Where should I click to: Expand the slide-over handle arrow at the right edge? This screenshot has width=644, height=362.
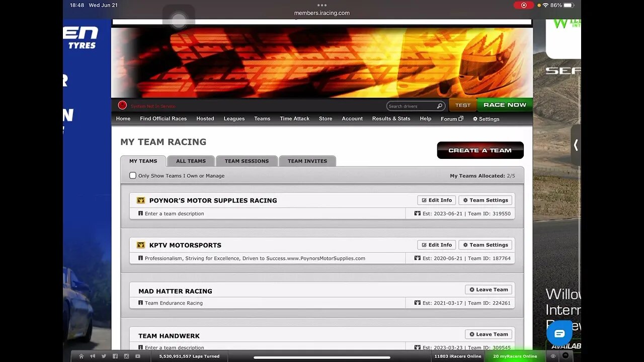point(576,145)
